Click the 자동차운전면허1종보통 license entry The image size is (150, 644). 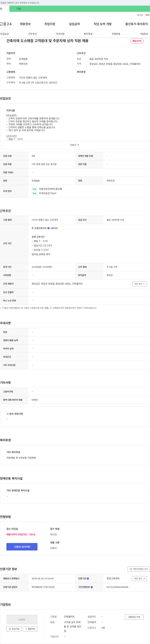(50, 189)
